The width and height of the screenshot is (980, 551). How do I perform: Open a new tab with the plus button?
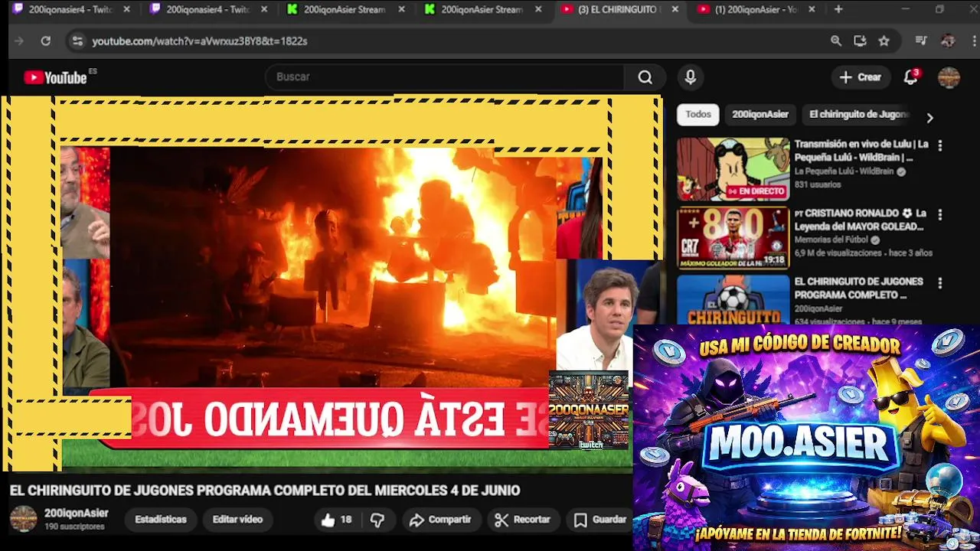(838, 9)
